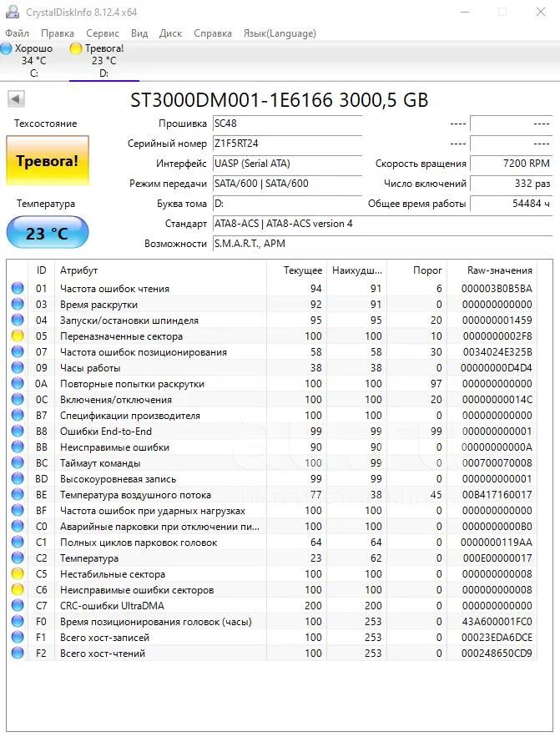Click status orb of attribute C2 temperature
Image resolution: width=560 pixels, height=737 pixels.
[x=18, y=558]
